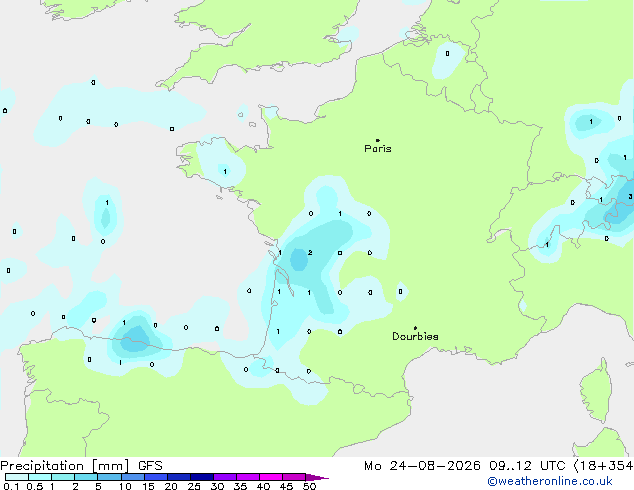634x490 pixels.
Task: Click the purple arrow tip beyond 50
Action: pos(317,477)
